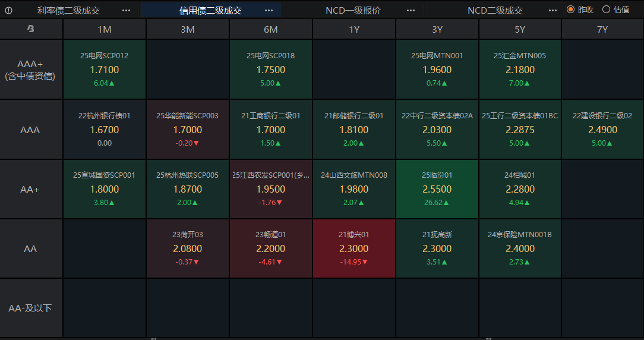
Task: Click the AAA+ (含中债资信) row header
Action: click(x=30, y=70)
